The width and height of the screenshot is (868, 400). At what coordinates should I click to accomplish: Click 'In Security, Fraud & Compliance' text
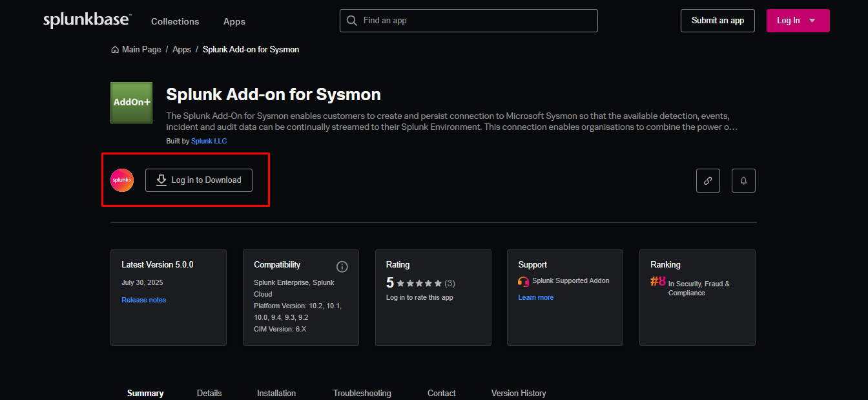[x=699, y=288]
